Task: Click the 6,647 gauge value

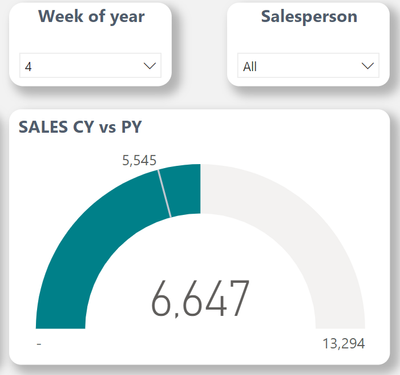Action: tap(200, 299)
